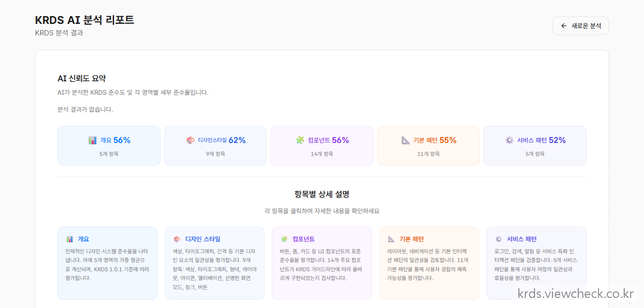Click the 14개 항목 label
Image resolution: width=644 pixels, height=308 pixels.
(322, 154)
